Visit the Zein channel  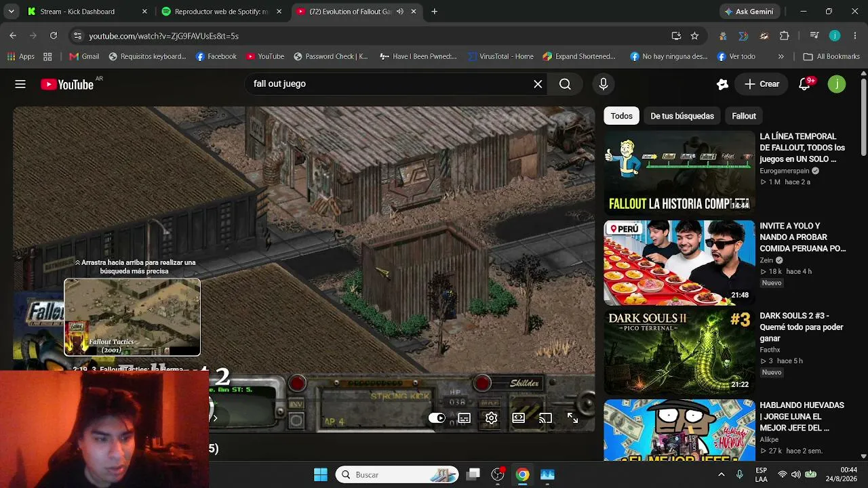click(767, 260)
